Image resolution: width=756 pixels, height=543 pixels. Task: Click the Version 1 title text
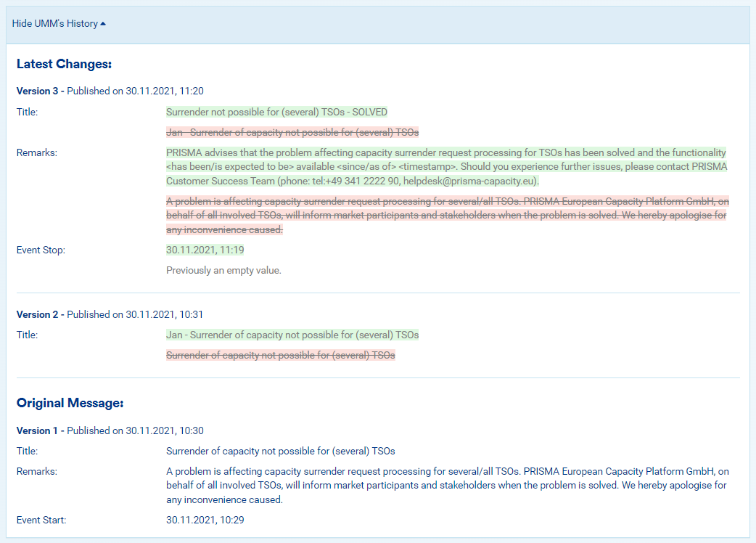click(280, 451)
